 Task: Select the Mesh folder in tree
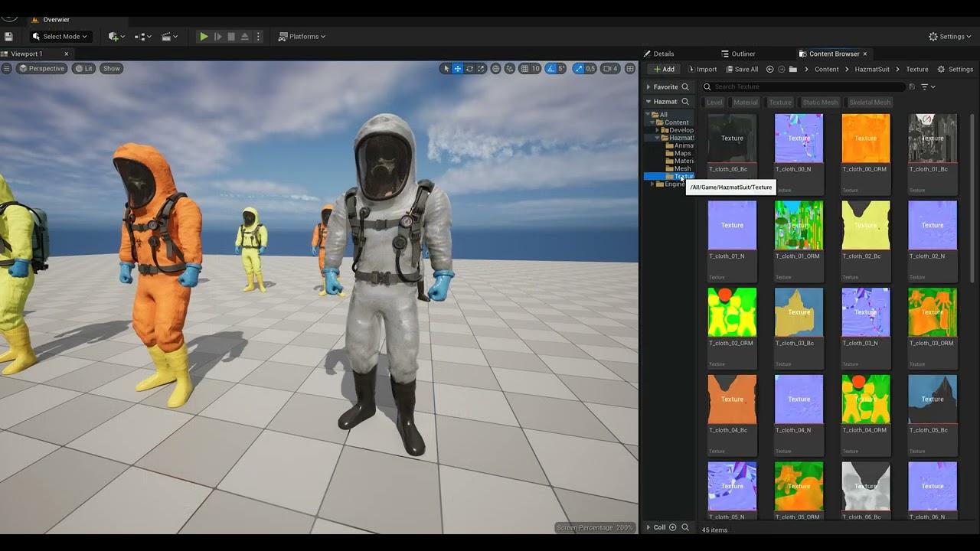tap(678, 168)
